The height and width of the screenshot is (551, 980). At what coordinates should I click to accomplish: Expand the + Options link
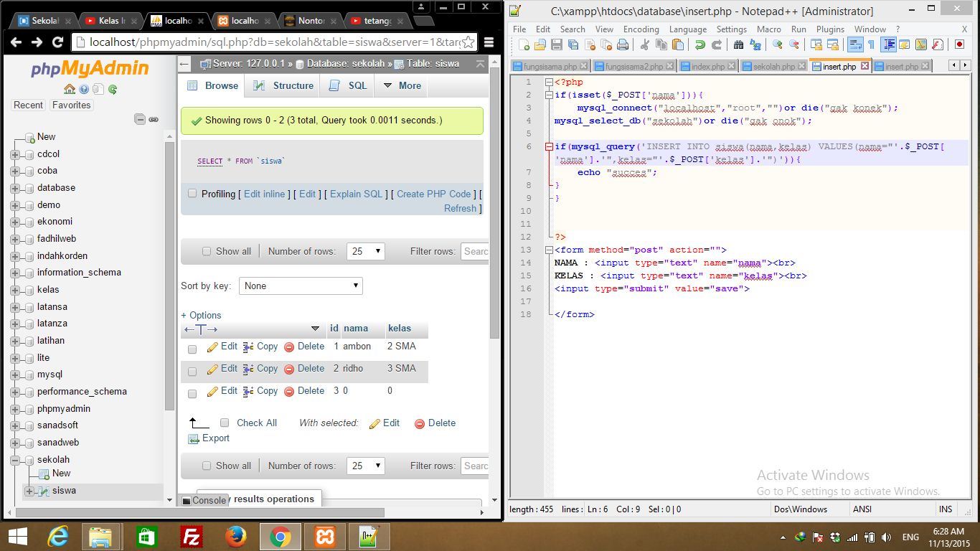point(201,315)
